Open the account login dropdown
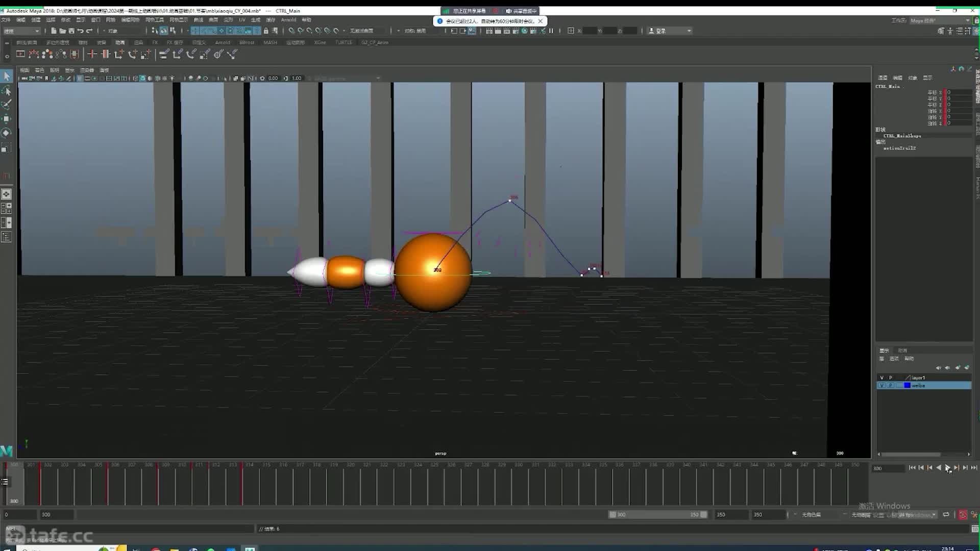 tap(670, 31)
